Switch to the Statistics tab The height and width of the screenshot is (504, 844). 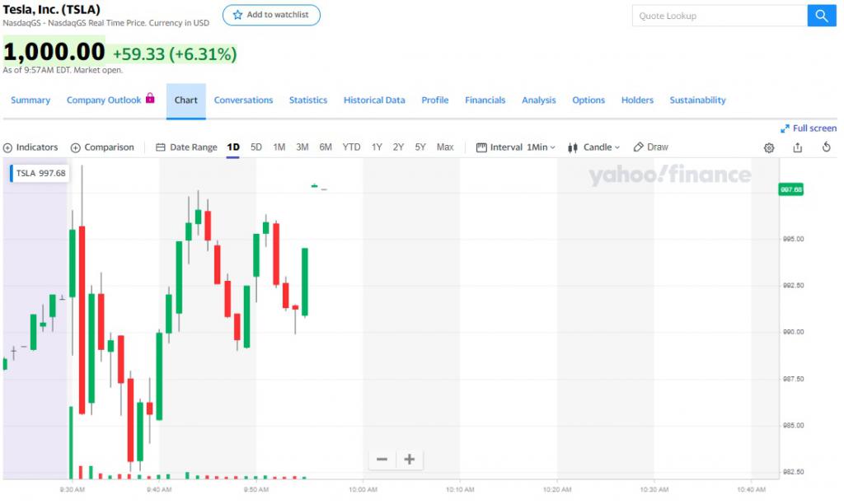click(x=308, y=100)
